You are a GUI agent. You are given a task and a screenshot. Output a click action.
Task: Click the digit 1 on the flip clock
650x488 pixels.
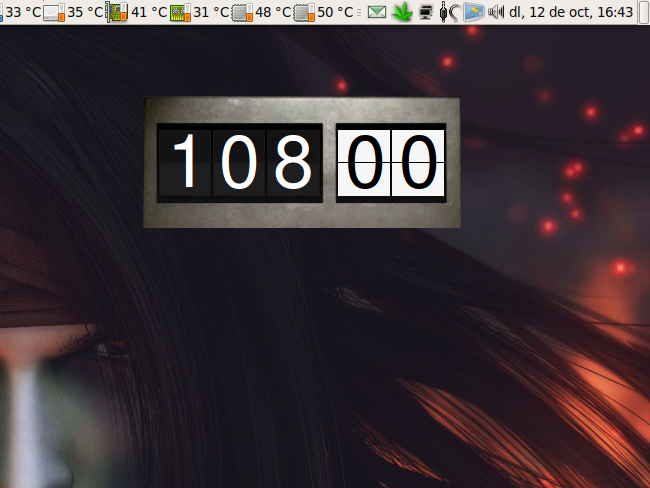[x=184, y=163]
